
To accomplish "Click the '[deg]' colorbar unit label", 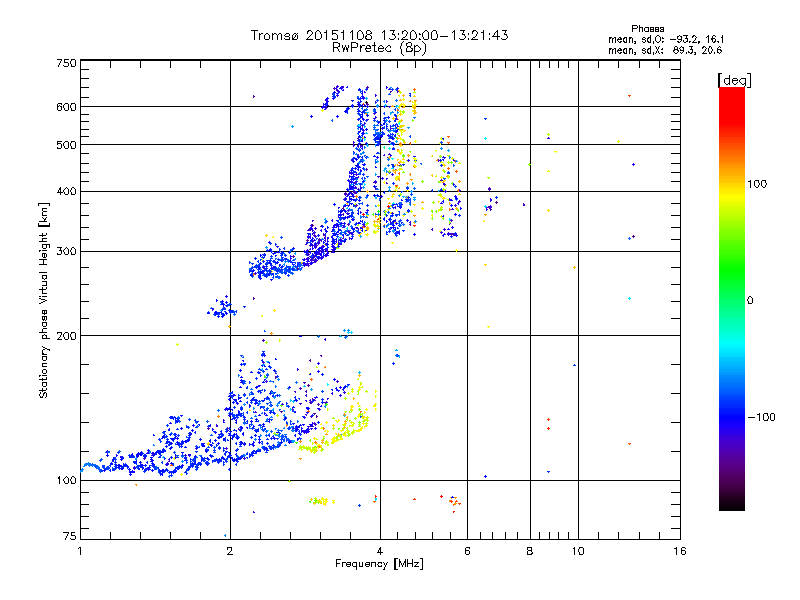I will [734, 80].
